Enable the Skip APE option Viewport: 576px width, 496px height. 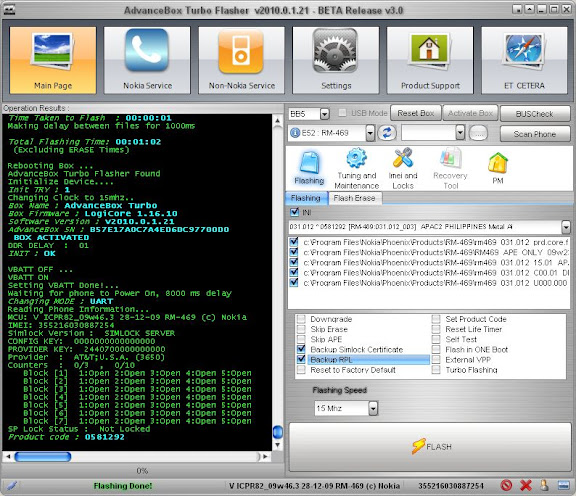tap(301, 339)
